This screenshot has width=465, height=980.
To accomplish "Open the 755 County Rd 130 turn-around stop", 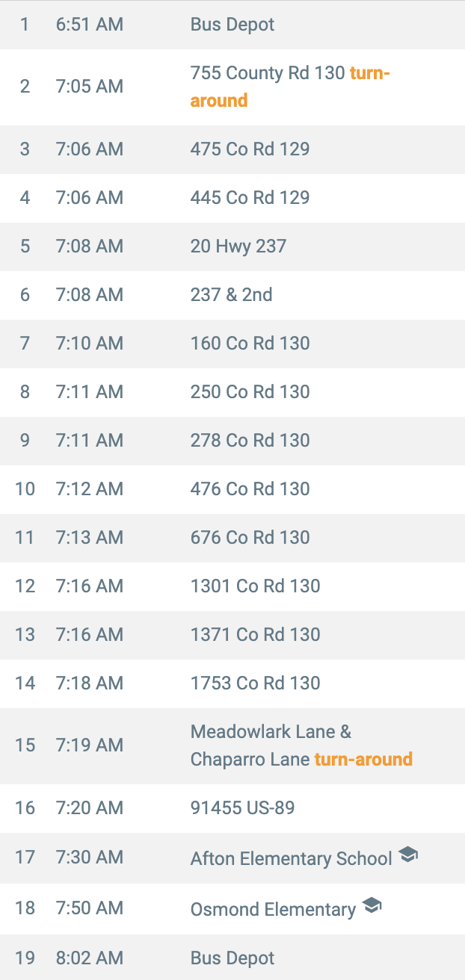I will tap(232, 87).
